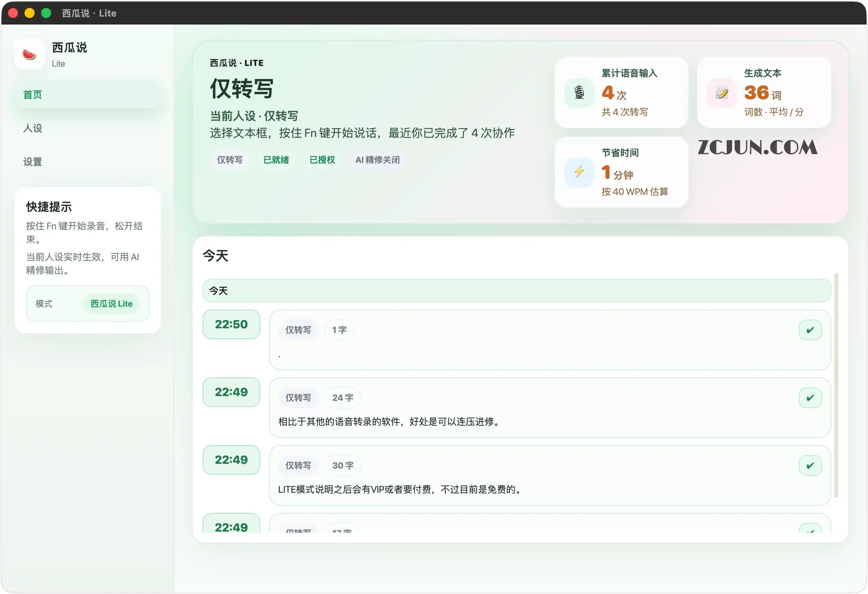The image size is (868, 594).
Task: Click the checkmark on the 30字 LITE entry
Action: click(810, 465)
